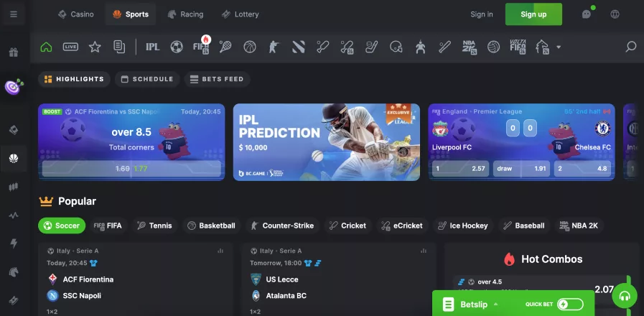Viewport: 644px width, 316px height.
Task: Expand the Betslip panel
Action: pos(472,305)
